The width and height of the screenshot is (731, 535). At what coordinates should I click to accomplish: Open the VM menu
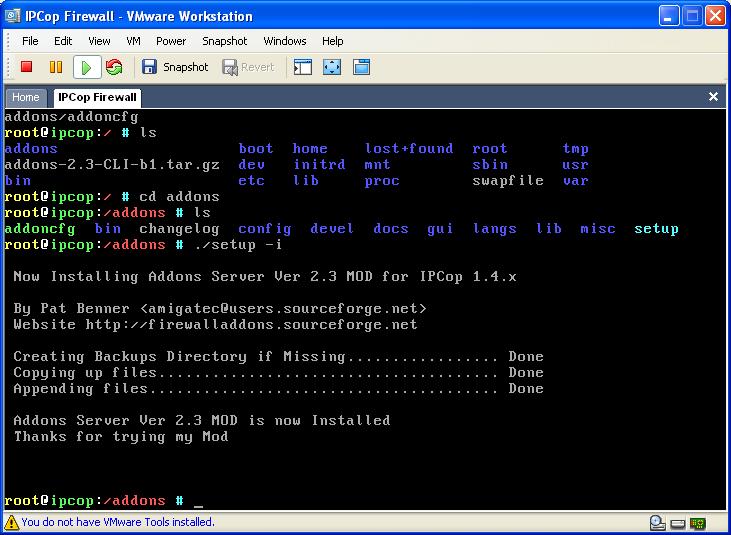coord(133,41)
